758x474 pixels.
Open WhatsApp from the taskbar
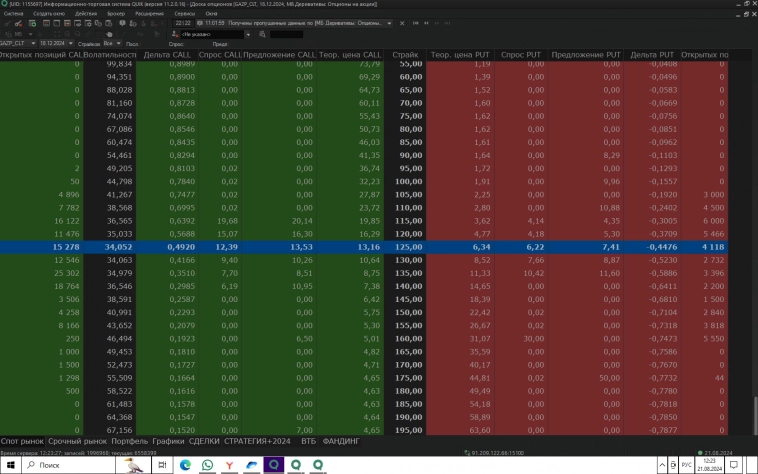208,465
